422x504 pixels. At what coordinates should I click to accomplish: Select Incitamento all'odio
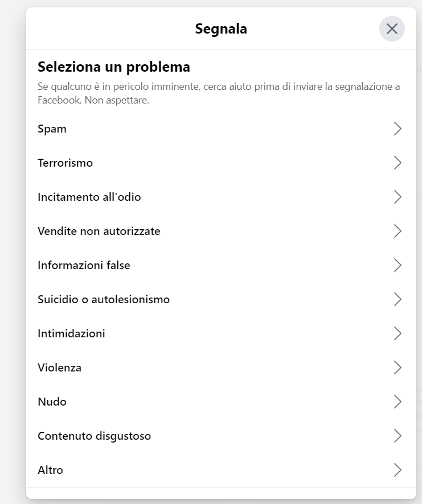88,197
